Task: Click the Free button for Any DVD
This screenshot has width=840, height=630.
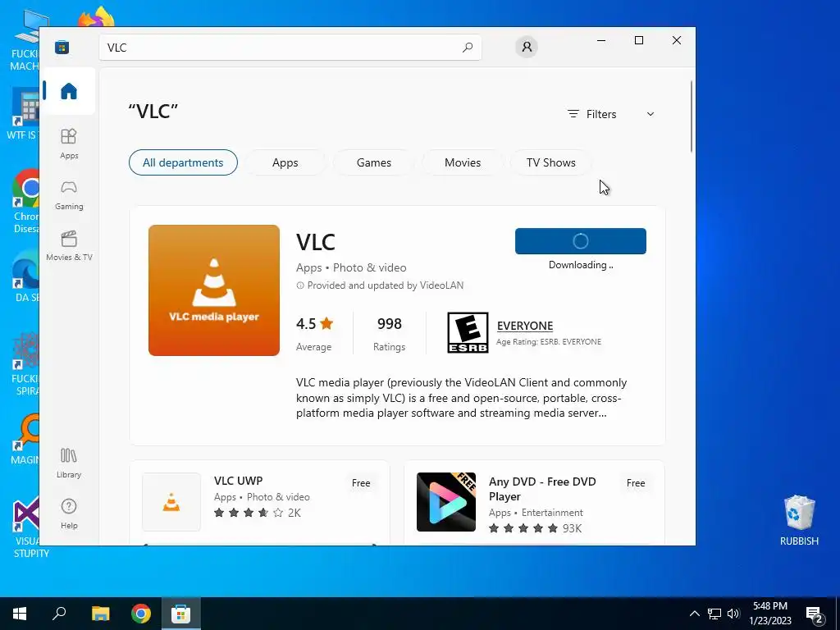Action: click(636, 482)
